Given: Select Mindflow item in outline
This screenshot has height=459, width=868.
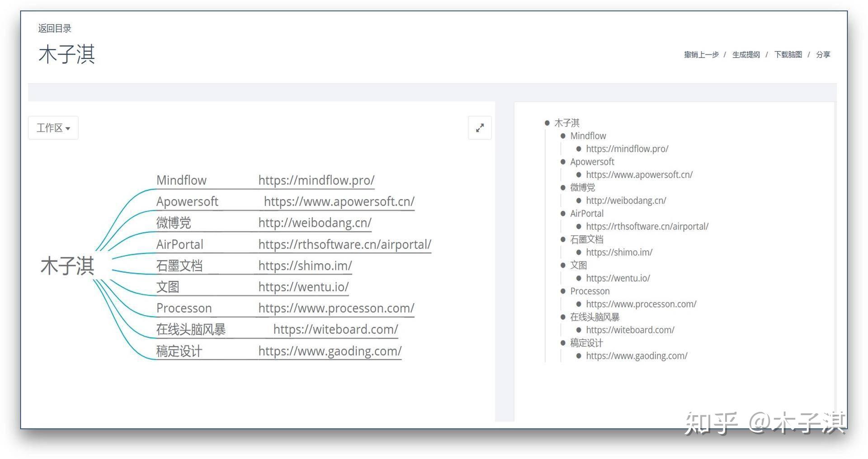Looking at the screenshot, I should click(x=588, y=136).
